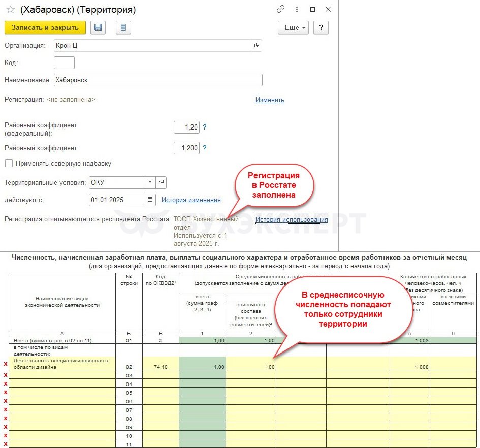This screenshot has width=480, height=448.
Task: Click the empty ОКВЭД2 cell in row 03
Action: 161,375
